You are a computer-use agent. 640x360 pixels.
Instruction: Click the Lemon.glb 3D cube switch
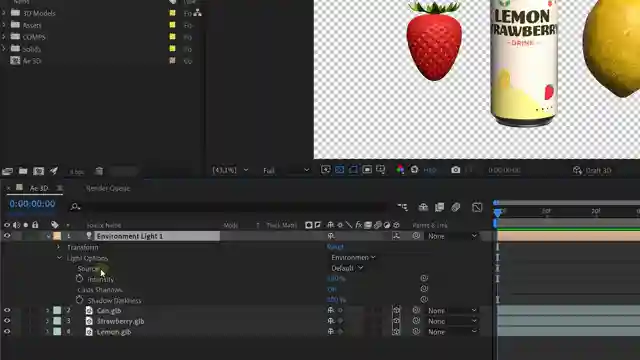pyautogui.click(x=396, y=332)
